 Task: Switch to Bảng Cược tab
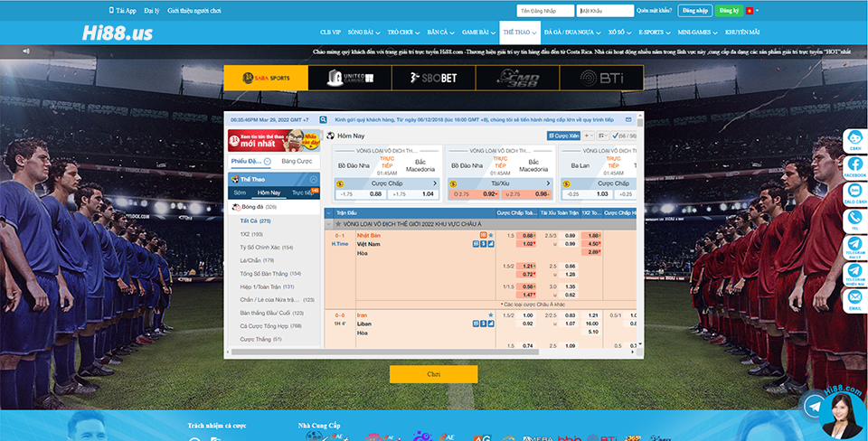[297, 162]
